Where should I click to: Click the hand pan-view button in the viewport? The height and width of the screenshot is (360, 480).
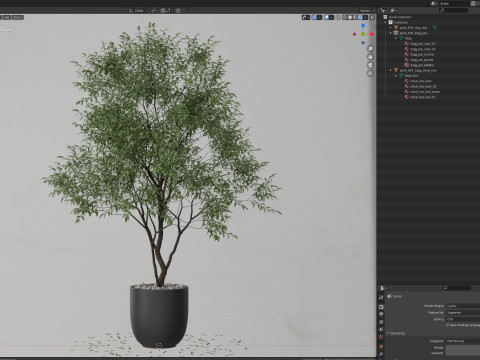[x=370, y=57]
